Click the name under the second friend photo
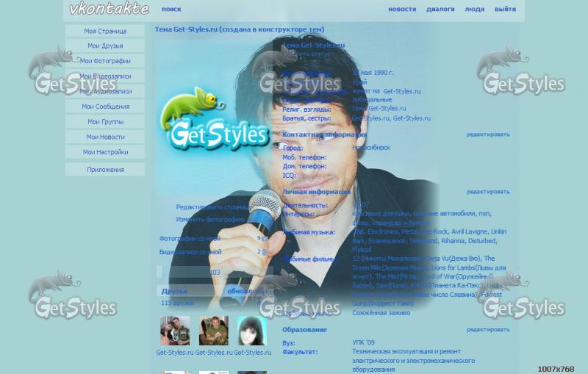Viewport: 588px width, 374px height. pyautogui.click(x=214, y=353)
